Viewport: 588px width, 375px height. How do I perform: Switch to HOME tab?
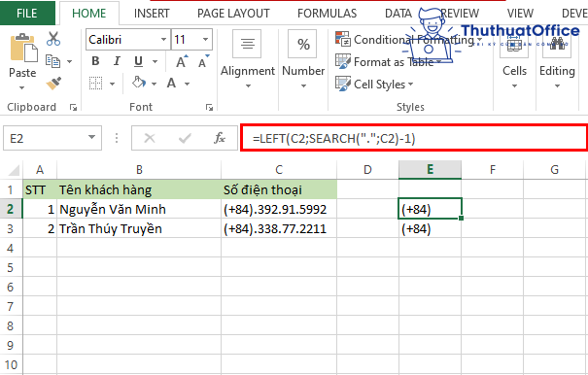[88, 14]
